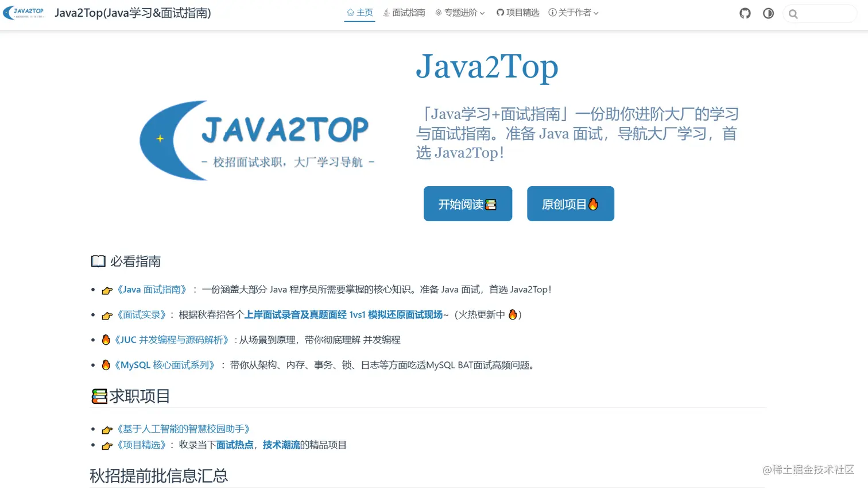The image size is (868, 489).
Task: Click the pointing hand icon before 基于人工智能的智慧校园助手
Action: pyautogui.click(x=107, y=430)
